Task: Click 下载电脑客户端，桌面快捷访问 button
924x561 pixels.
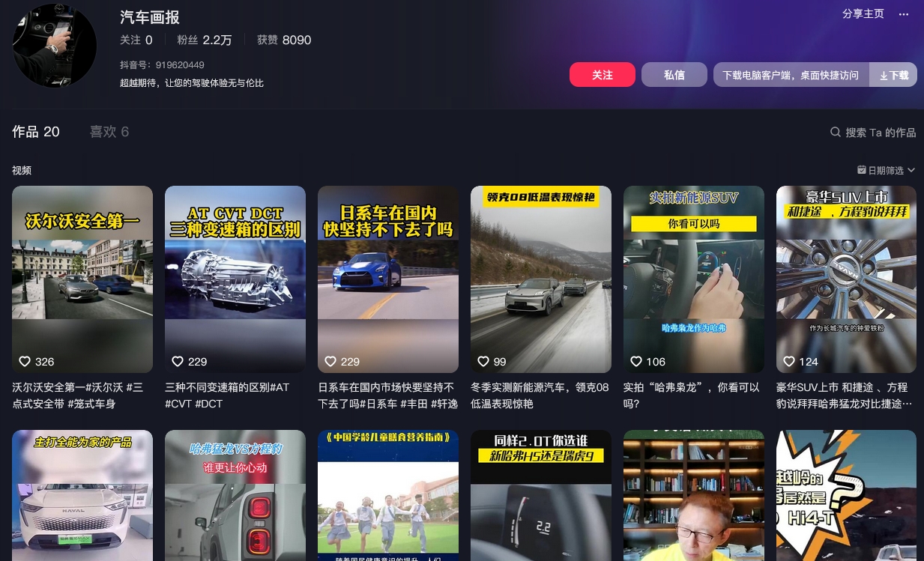Action: point(791,75)
